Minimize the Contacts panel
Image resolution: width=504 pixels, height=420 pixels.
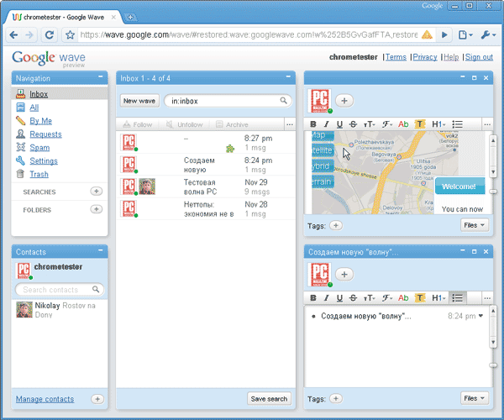[x=101, y=250]
